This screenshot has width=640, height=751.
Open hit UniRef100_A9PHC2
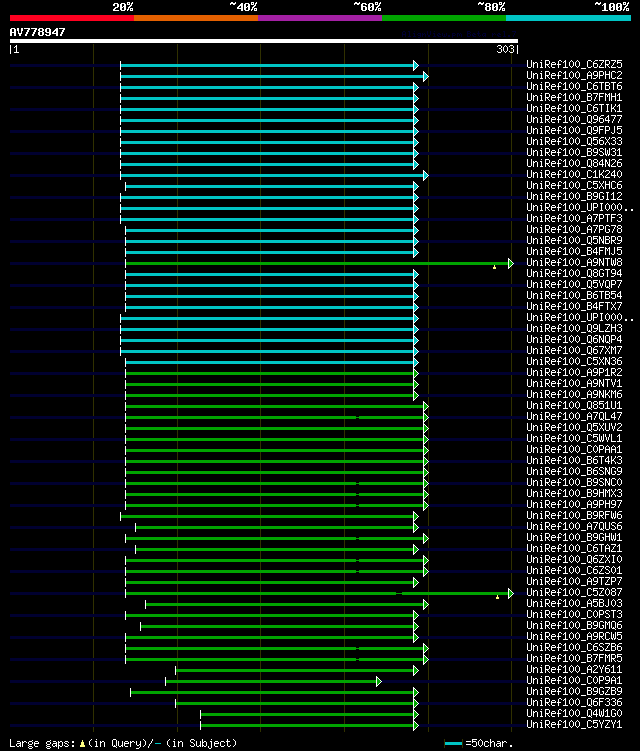[574, 75]
